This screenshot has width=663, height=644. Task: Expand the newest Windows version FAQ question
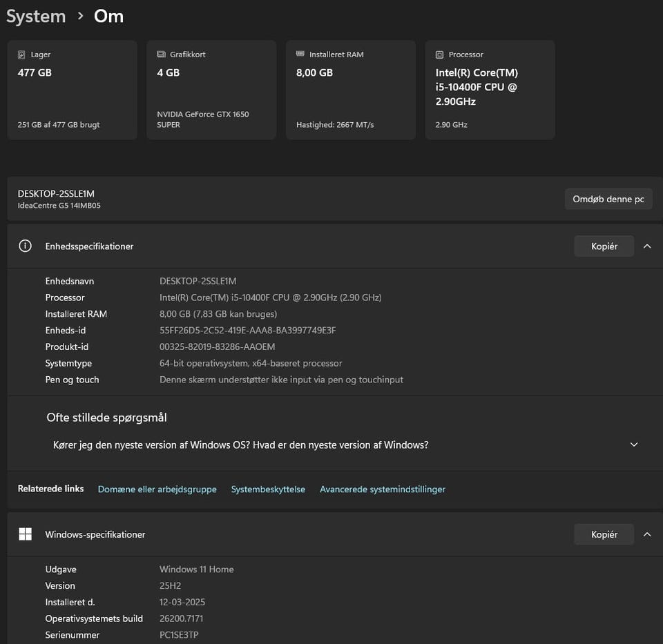[634, 445]
